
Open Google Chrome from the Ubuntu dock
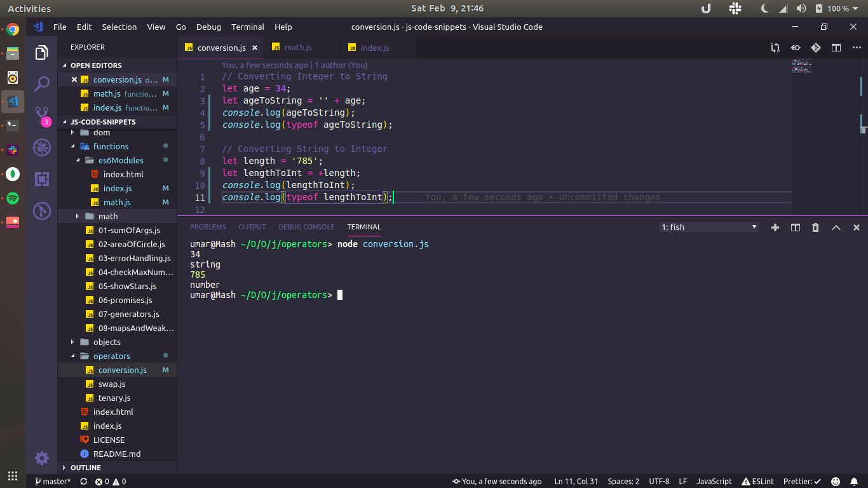click(x=13, y=29)
